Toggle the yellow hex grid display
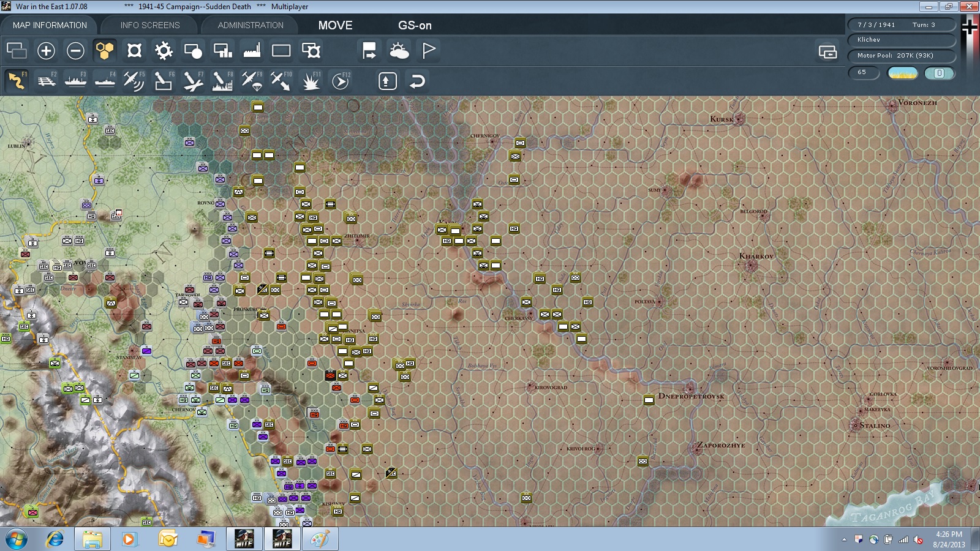 coord(105,51)
